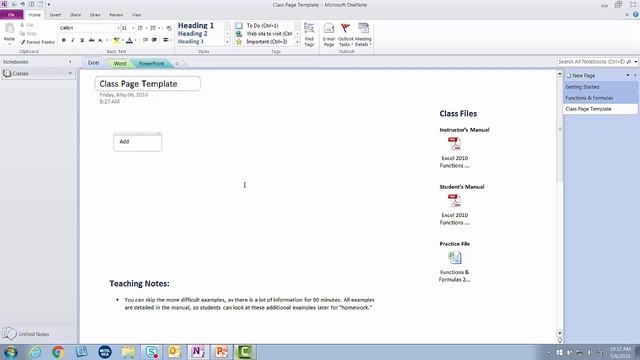
Task: Click the bullets list icon
Action: 140,28
